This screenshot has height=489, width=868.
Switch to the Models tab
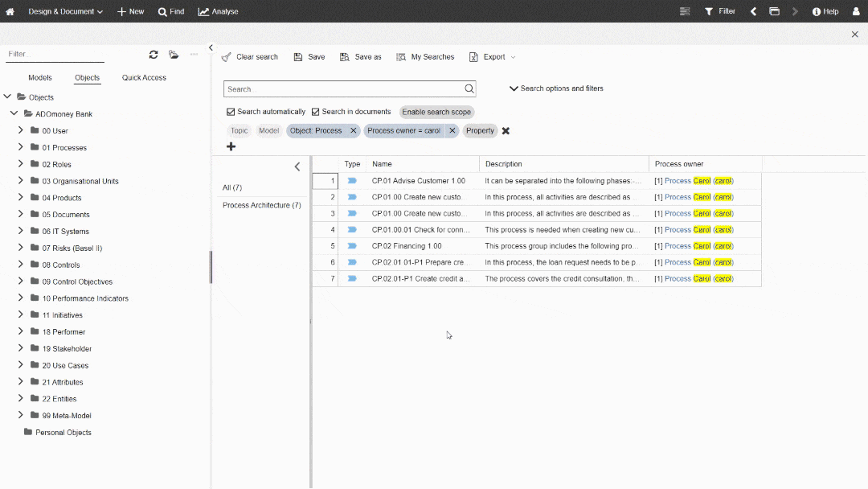40,78
